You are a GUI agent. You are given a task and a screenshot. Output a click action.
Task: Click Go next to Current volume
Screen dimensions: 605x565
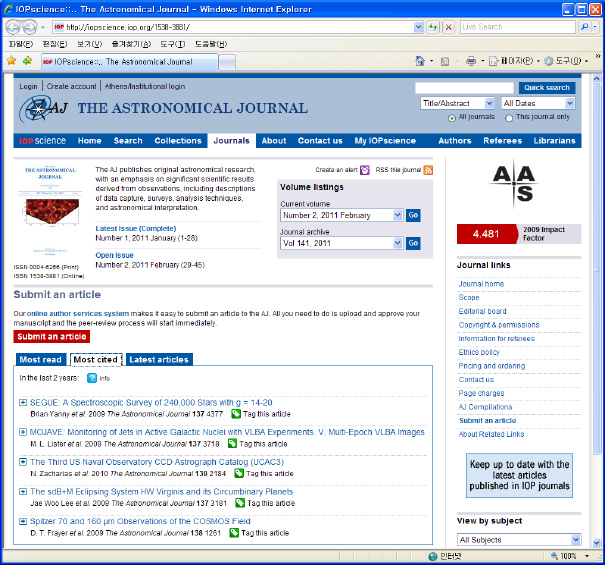[413, 215]
